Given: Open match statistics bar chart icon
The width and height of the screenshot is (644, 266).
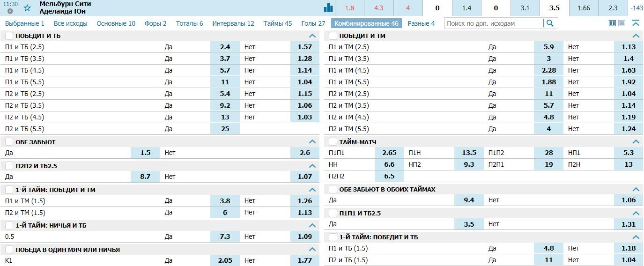Looking at the screenshot, I should (x=328, y=7).
